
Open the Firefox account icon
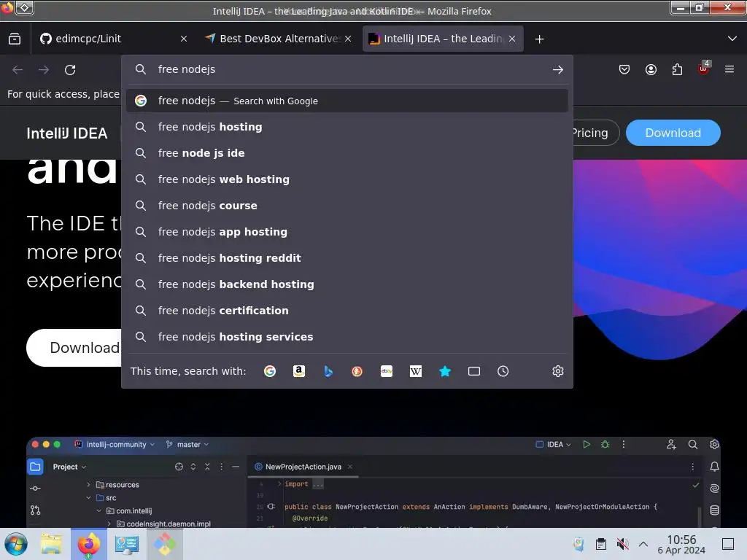pyautogui.click(x=651, y=69)
